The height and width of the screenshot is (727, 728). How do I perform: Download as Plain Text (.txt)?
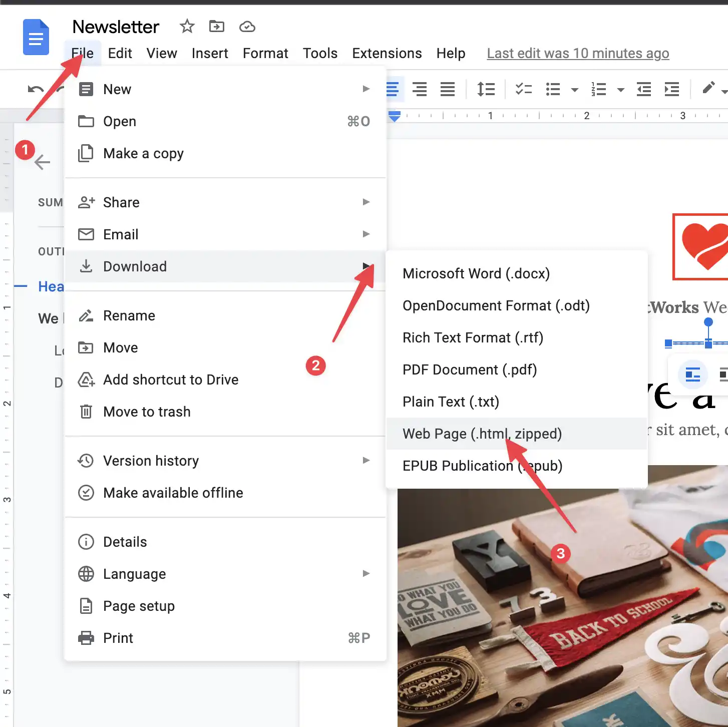pyautogui.click(x=517, y=402)
